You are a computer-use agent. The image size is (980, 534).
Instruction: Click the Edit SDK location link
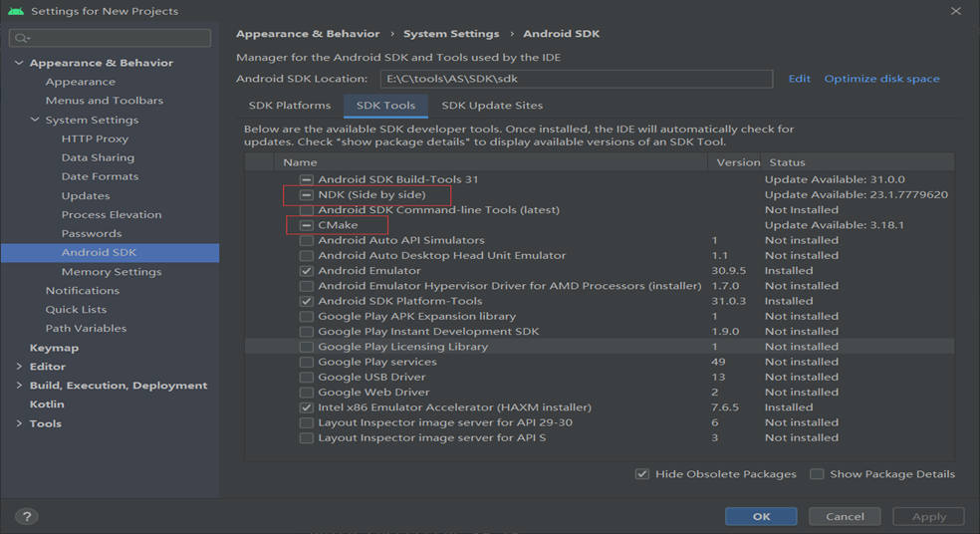(x=800, y=78)
